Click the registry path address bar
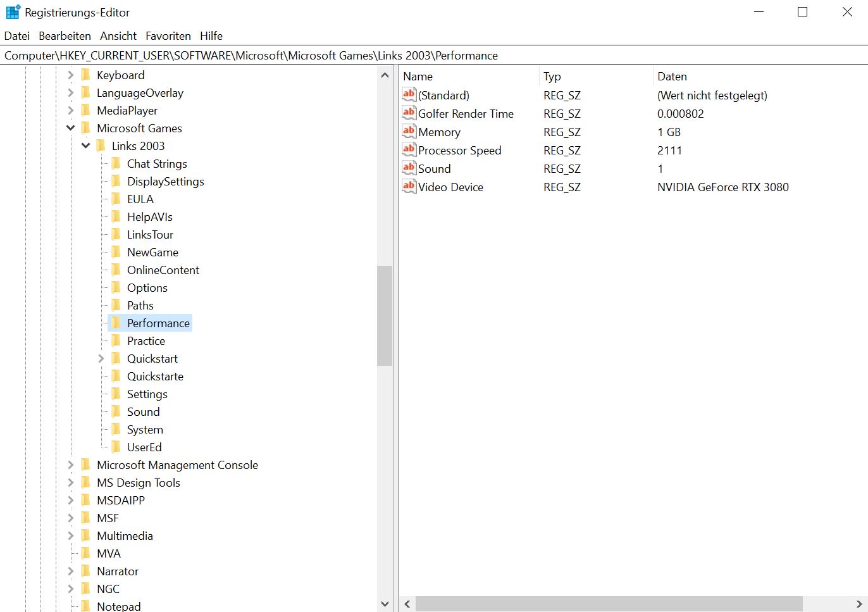This screenshot has height=612, width=868. [434, 56]
